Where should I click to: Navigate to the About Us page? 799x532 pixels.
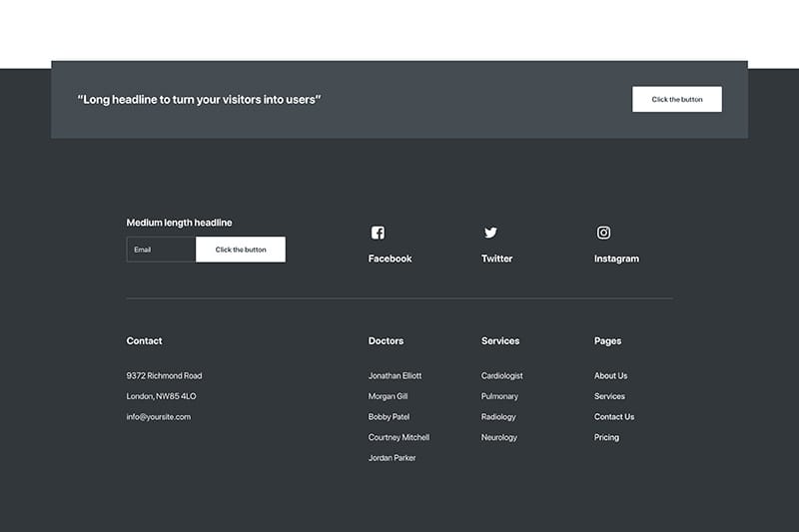point(610,376)
